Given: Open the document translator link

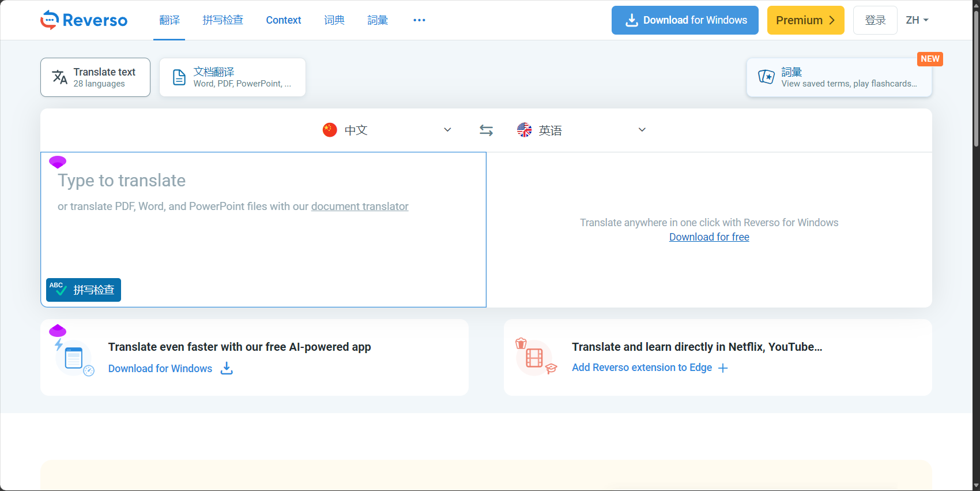Looking at the screenshot, I should click(x=360, y=207).
